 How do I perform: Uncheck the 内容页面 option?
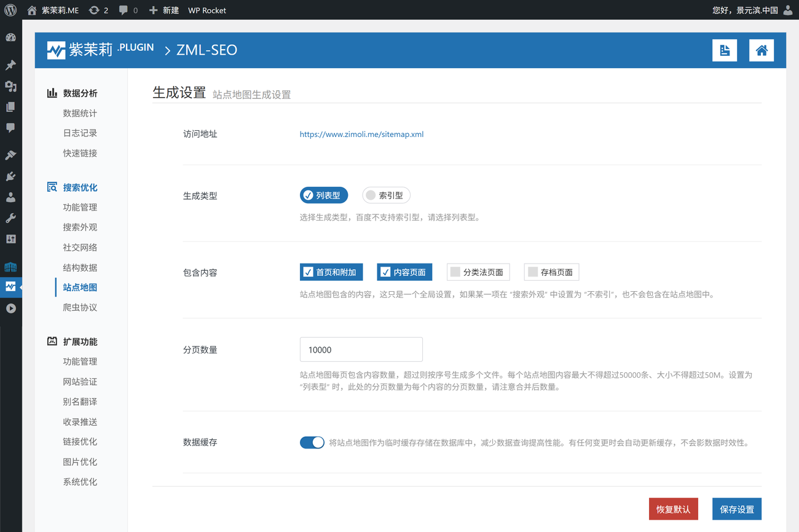coord(404,272)
